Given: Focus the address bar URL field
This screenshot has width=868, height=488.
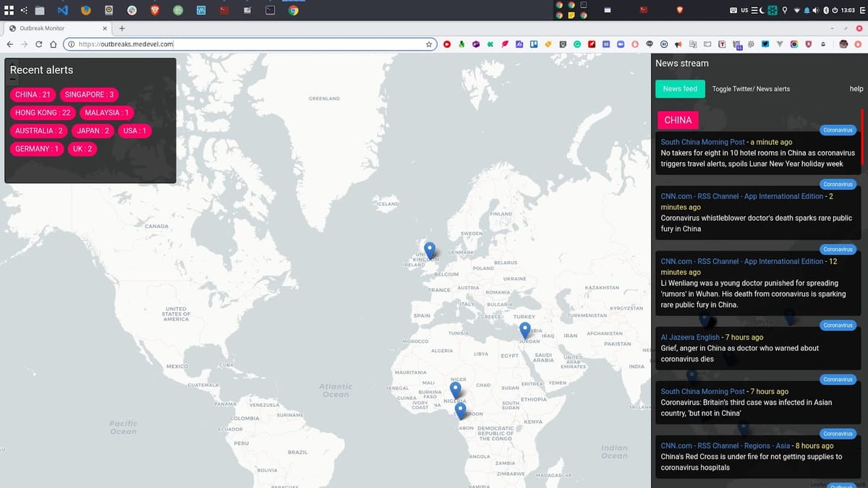Looking at the screenshot, I should click(x=250, y=44).
